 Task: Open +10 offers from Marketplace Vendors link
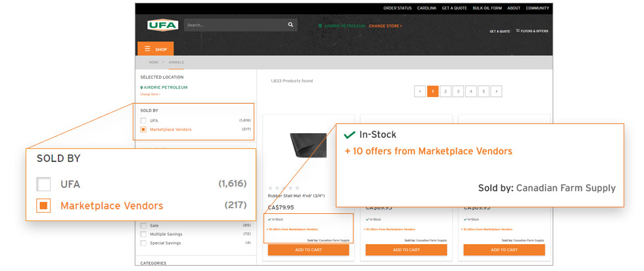[x=292, y=230]
